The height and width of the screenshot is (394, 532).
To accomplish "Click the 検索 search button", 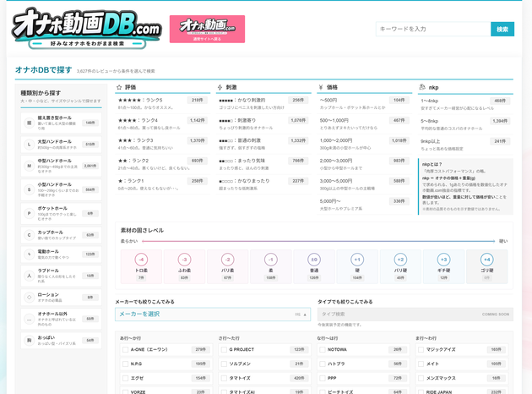I will tap(502, 30).
